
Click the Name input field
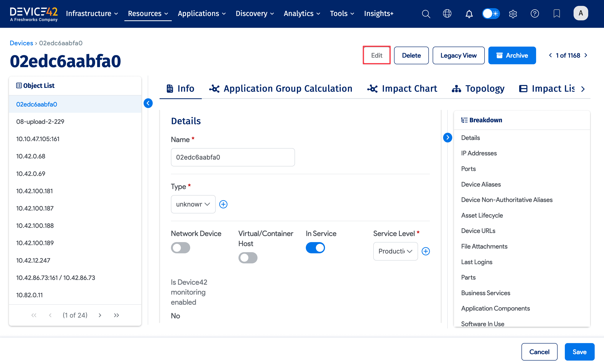[x=233, y=157]
